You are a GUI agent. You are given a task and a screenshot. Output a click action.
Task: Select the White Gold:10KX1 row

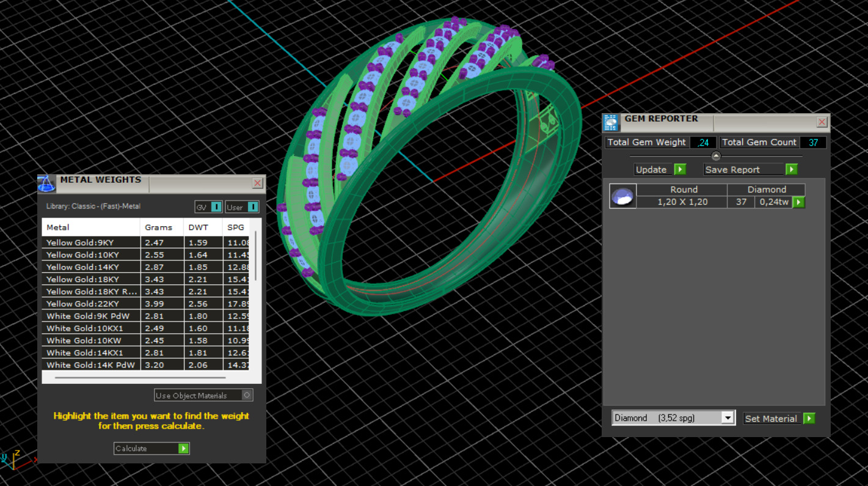(x=145, y=328)
